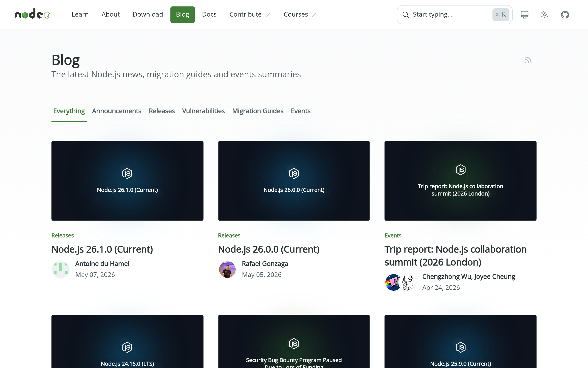Click Events label above Trip report

393,235
